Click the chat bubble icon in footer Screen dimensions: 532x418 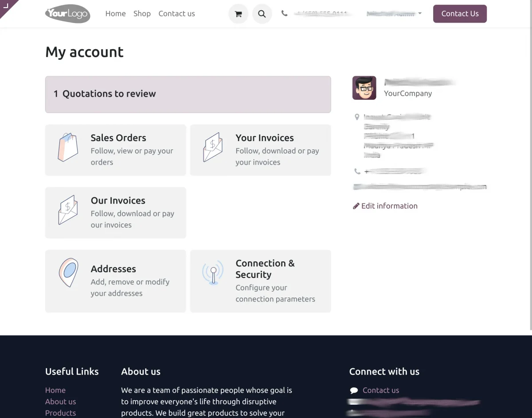(x=354, y=391)
